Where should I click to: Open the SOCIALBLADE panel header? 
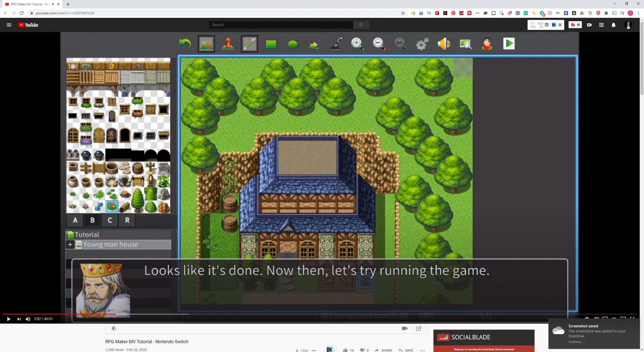(x=484, y=337)
